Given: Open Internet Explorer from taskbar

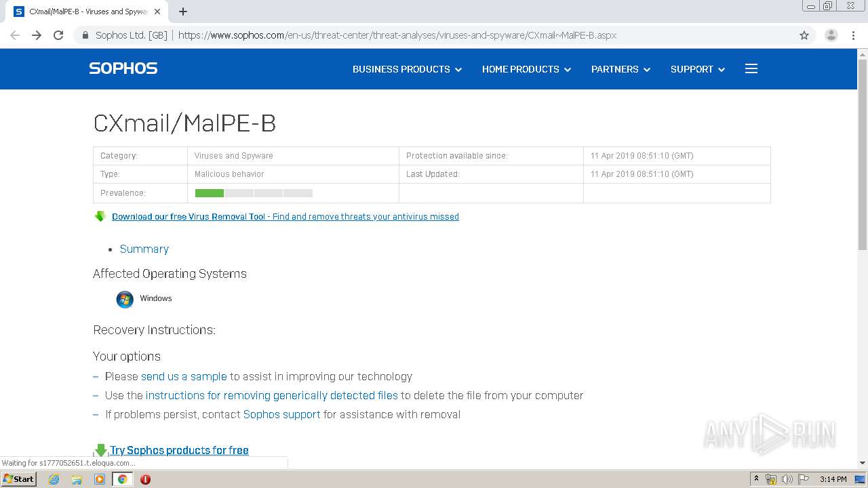Looking at the screenshot, I should (54, 479).
